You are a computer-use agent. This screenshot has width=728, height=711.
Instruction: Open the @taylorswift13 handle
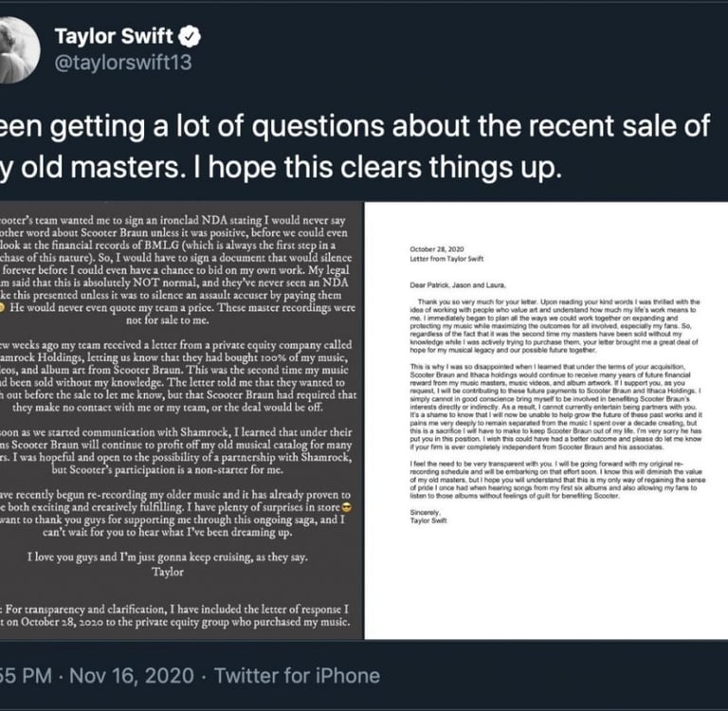click(x=121, y=66)
